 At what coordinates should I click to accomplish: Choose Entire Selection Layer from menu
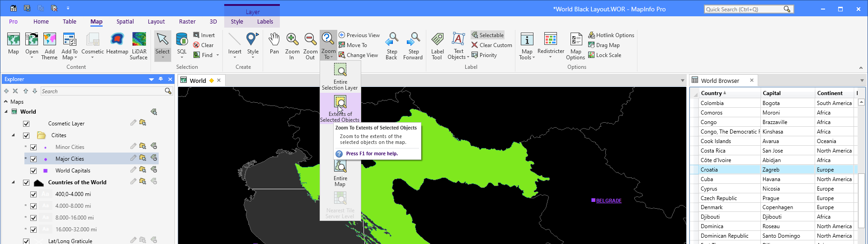[x=340, y=77]
